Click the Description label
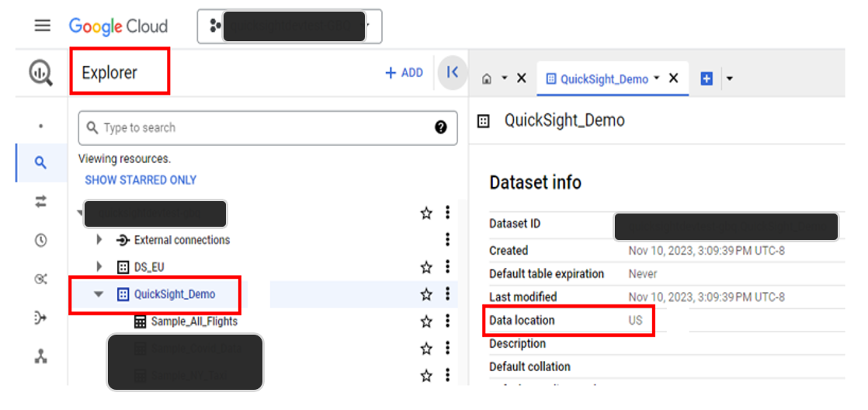Viewport: 868px width, 410px height. [x=518, y=343]
